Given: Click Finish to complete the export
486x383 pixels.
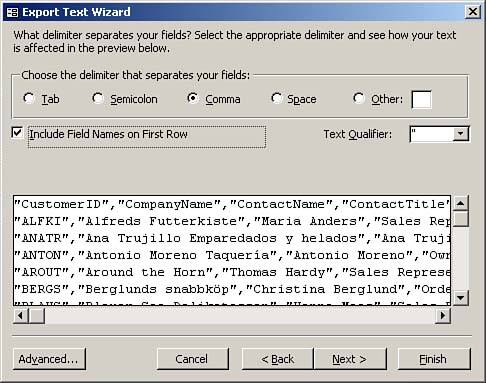Looking at the screenshot, I should click(x=434, y=359).
